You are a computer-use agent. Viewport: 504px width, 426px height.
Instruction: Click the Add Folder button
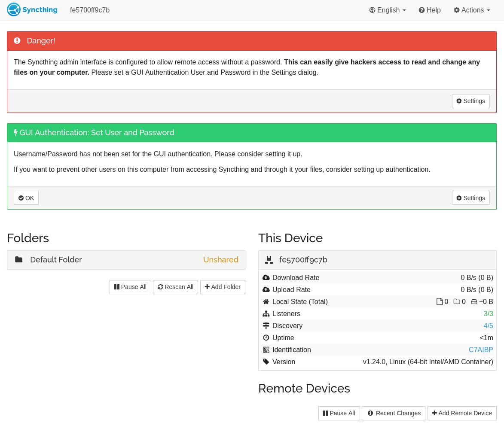[223, 287]
